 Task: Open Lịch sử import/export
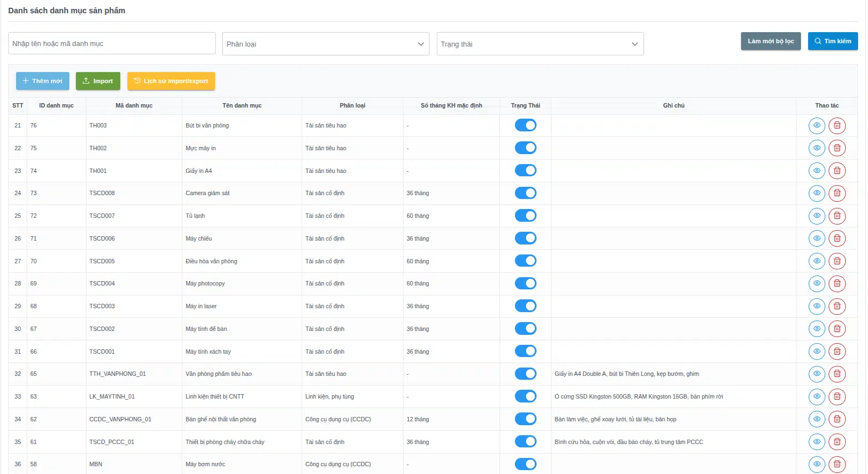pos(171,81)
